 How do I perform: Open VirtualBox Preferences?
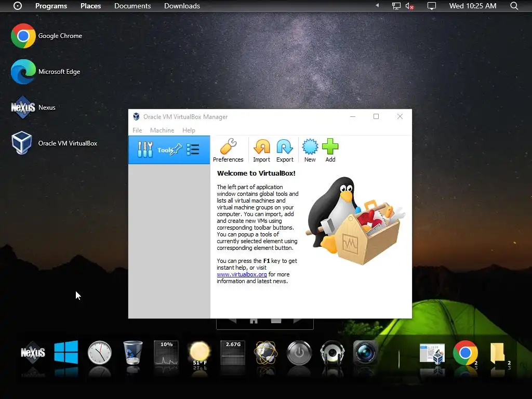[228, 150]
